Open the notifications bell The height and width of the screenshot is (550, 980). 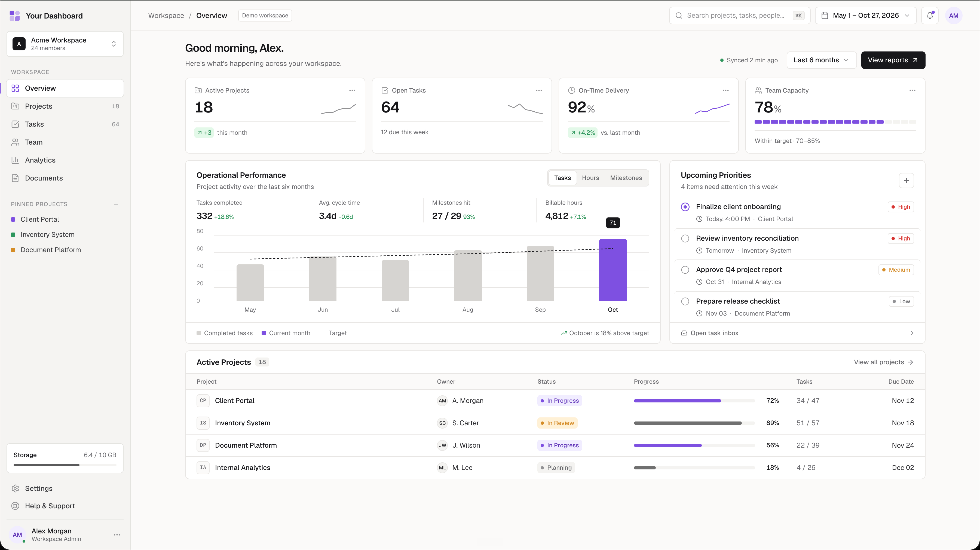929,16
